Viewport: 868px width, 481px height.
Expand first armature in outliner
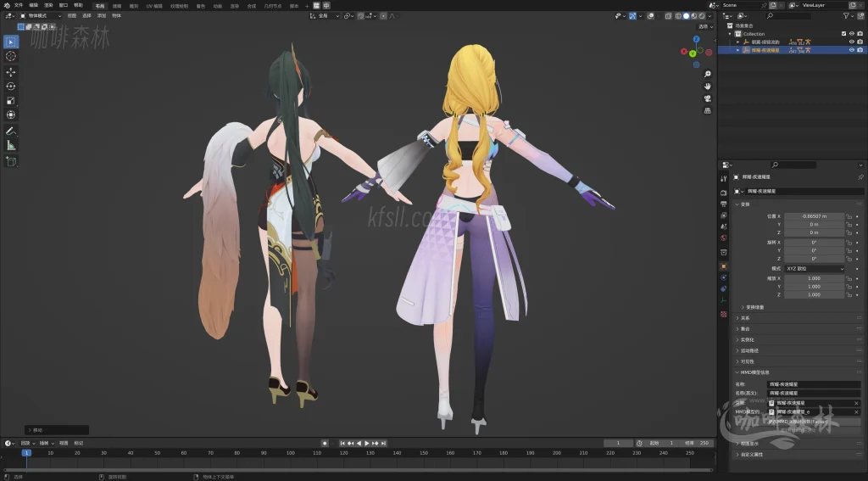738,42
